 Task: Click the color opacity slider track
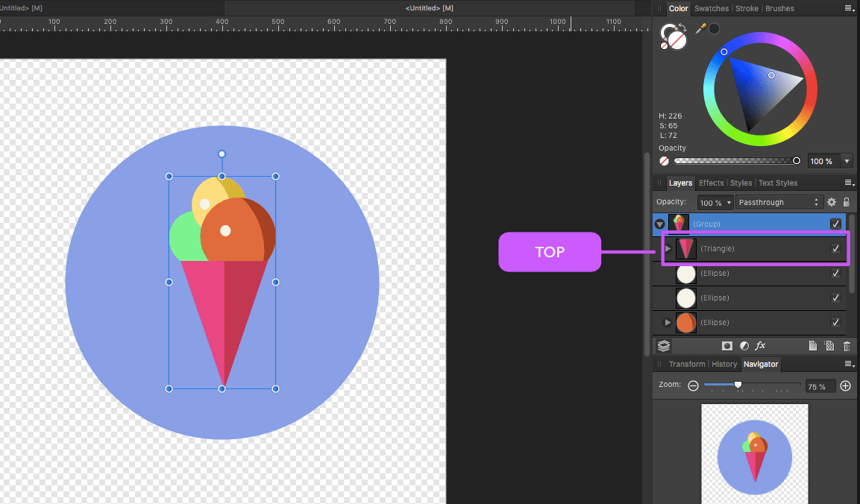pos(734,161)
